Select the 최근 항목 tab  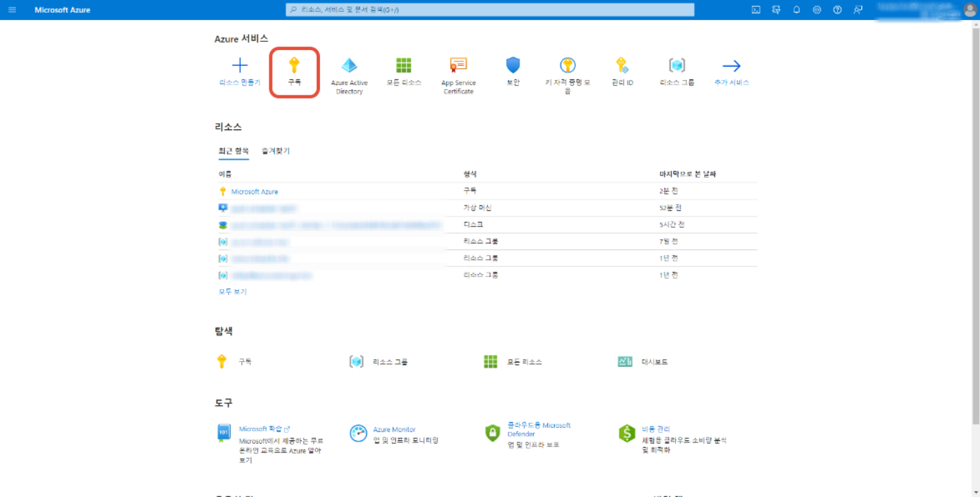coord(233,151)
